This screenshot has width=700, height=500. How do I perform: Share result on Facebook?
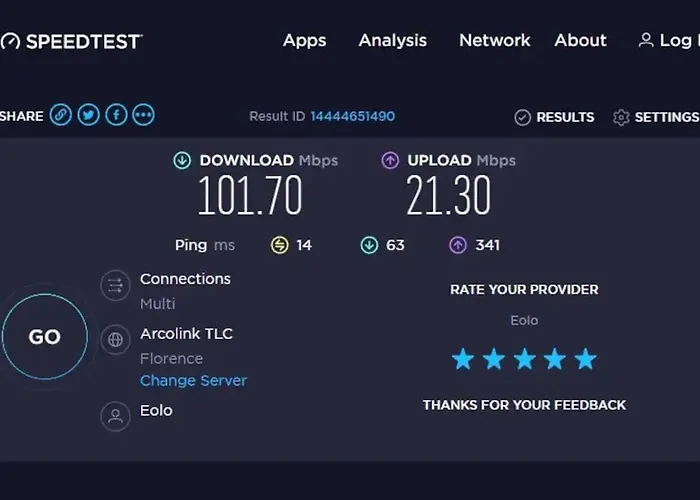(x=116, y=116)
